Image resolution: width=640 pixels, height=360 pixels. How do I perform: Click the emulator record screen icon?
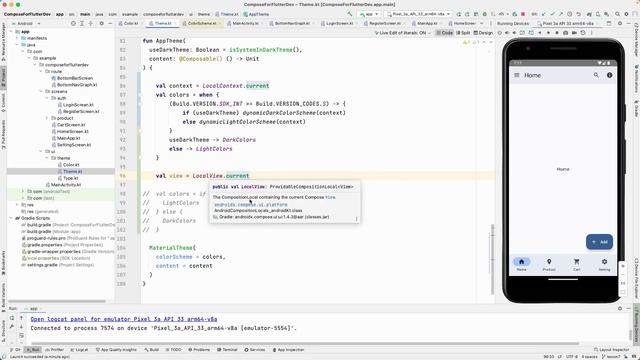pos(574,33)
